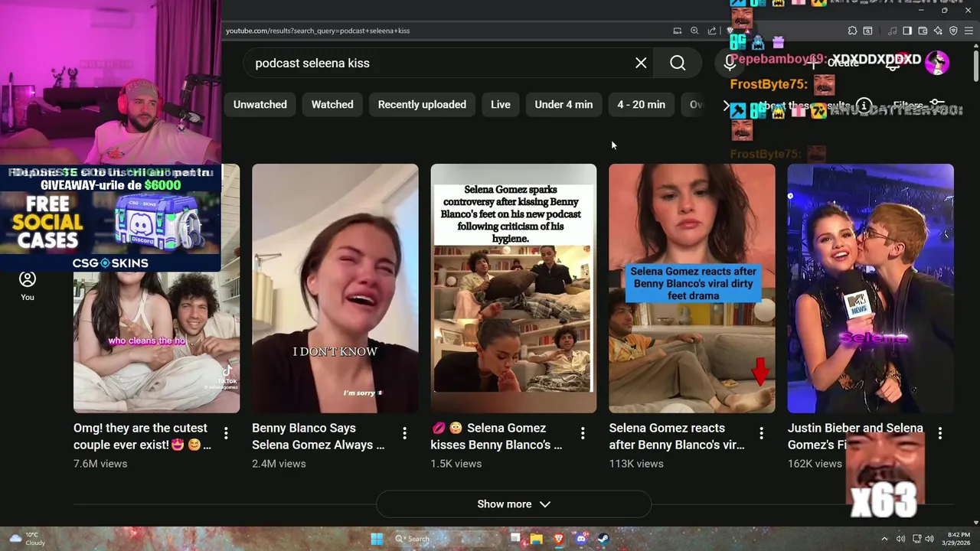Play the 'sparks controversy' podcast thumbnail

pyautogui.click(x=514, y=289)
